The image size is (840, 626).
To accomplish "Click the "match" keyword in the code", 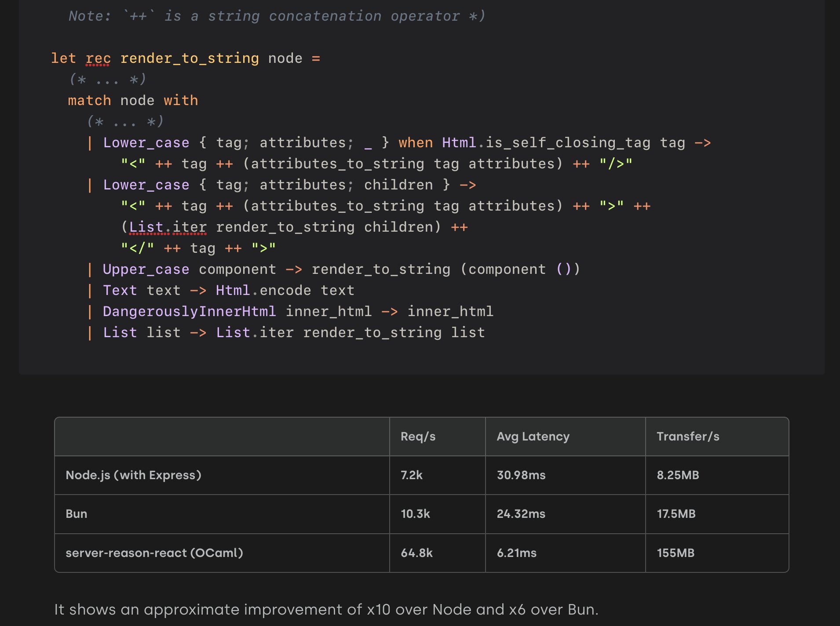I will [89, 100].
